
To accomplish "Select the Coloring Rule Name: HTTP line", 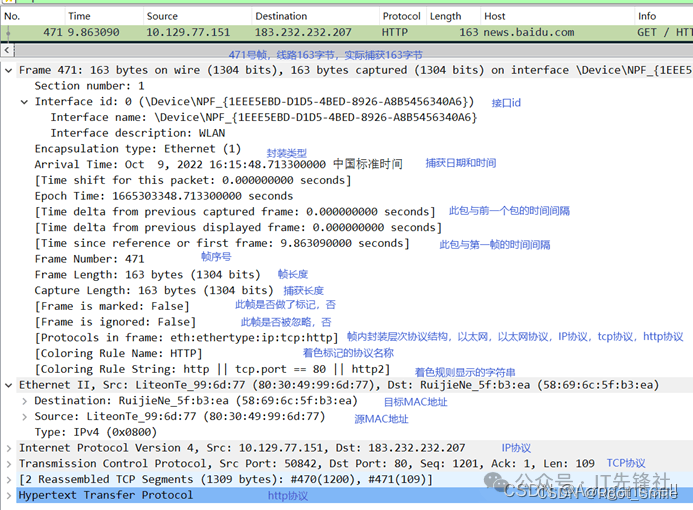I will point(118,353).
